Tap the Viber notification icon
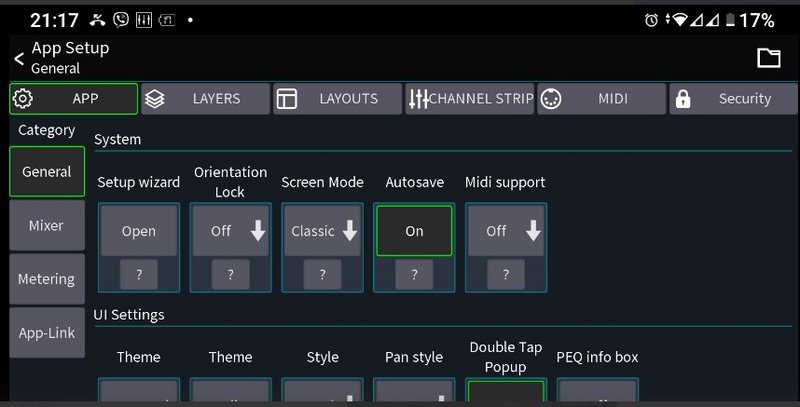The width and height of the screenshot is (800, 407). coord(121,20)
